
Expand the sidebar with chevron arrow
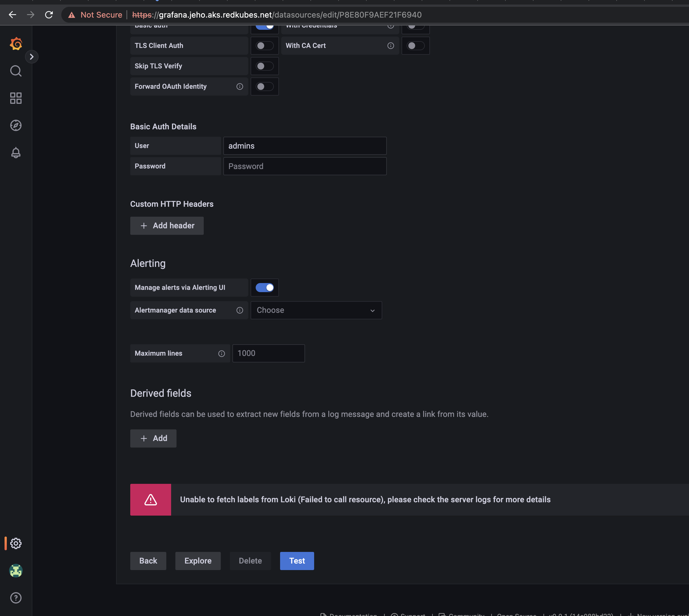click(x=31, y=56)
